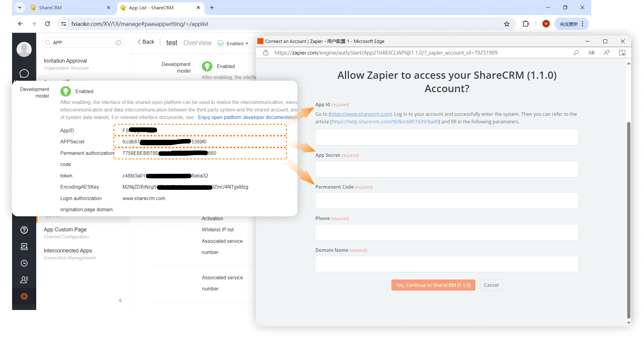Close the ShareCRM tab
Screen dimensions: 644x338
(109, 8)
